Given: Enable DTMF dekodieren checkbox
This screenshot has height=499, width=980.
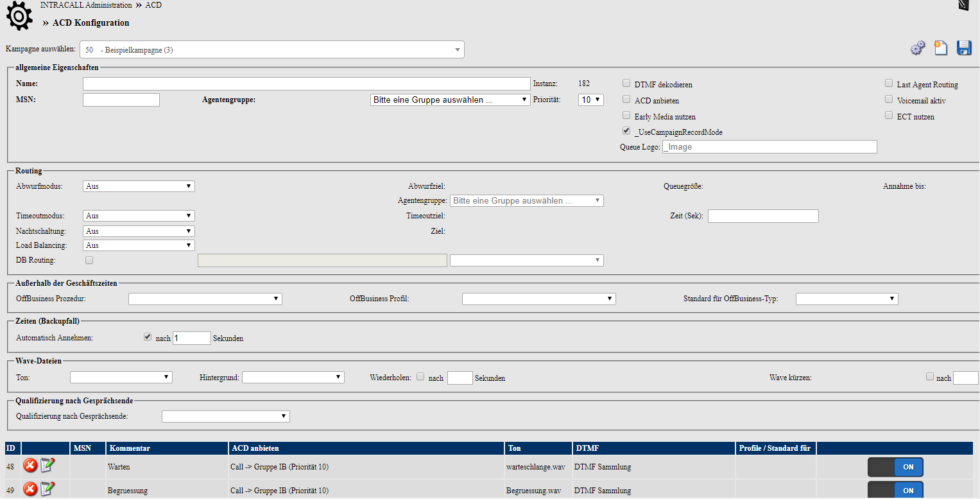Looking at the screenshot, I should [626, 83].
